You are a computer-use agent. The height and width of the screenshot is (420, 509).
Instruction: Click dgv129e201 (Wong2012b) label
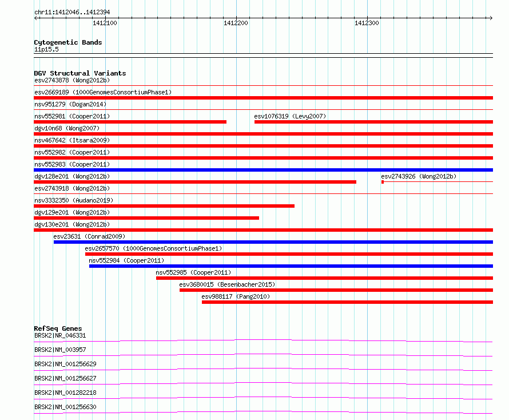tap(72, 212)
